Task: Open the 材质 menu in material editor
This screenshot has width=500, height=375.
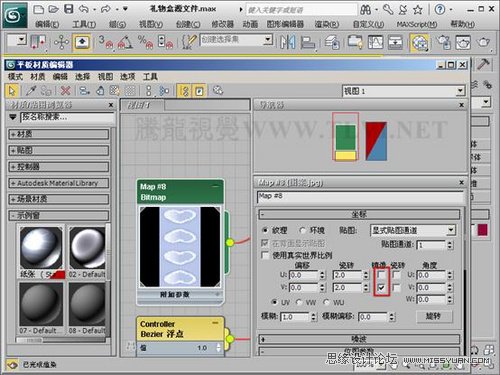Action: point(37,77)
